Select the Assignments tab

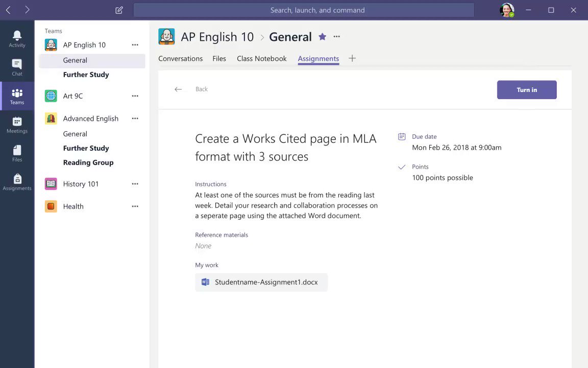318,59
